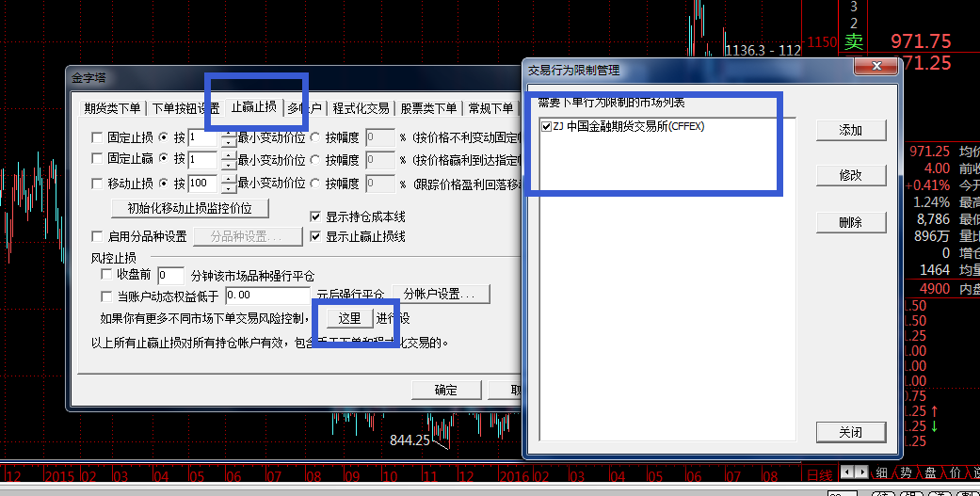The height and width of the screenshot is (496, 980).
Task: Uncheck ZJ 中国金融期货交易所 market entry
Action: click(x=547, y=126)
